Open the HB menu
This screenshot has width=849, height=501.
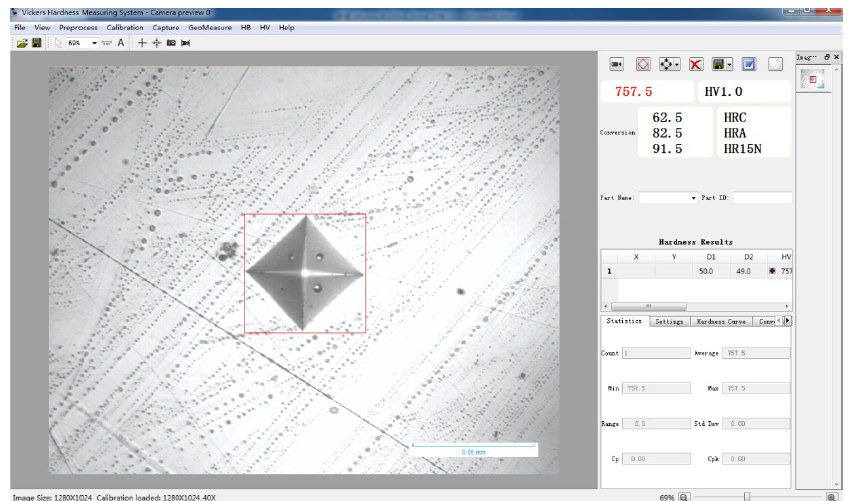coord(246,28)
